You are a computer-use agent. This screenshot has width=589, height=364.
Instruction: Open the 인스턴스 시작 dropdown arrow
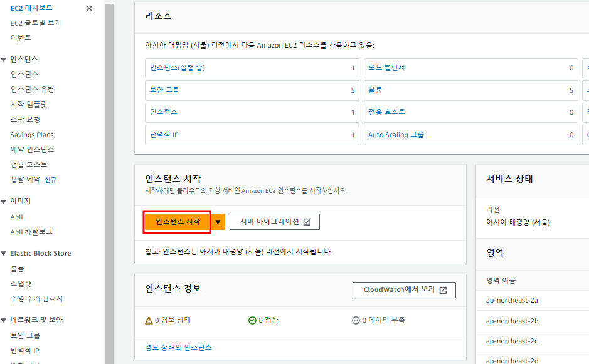click(x=218, y=222)
